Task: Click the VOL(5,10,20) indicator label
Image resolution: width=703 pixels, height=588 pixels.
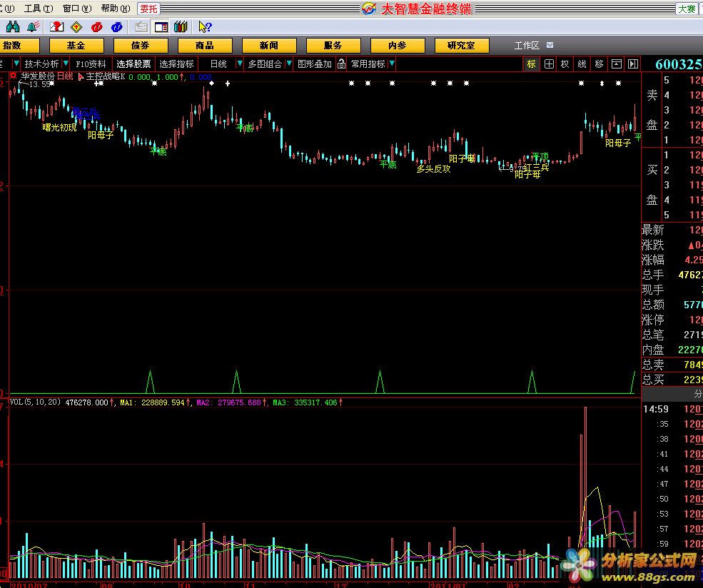Action: [x=35, y=402]
